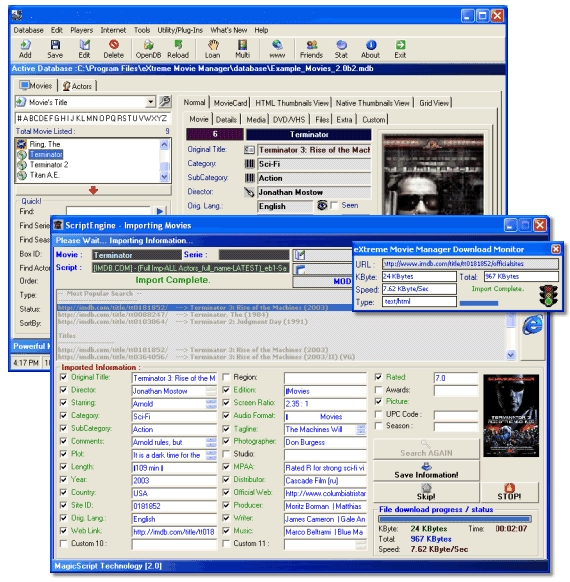Select Titan A.E. in the movie list
570x582 pixels.
(x=44, y=175)
